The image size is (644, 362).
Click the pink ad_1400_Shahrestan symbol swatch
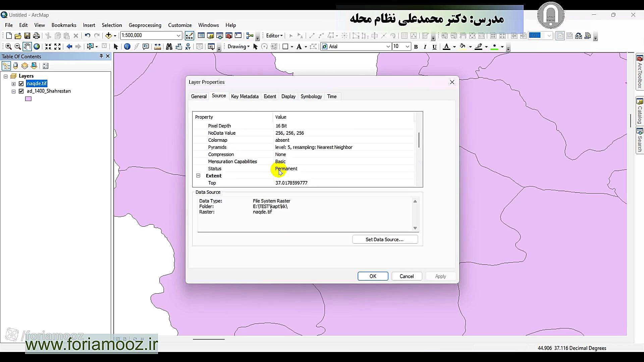[x=29, y=99]
